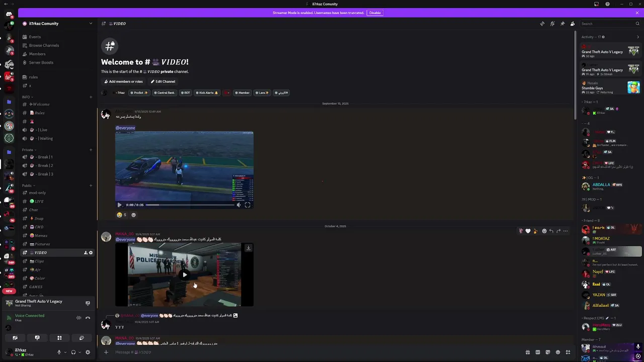Open more message options ellipsis
The height and width of the screenshot is (362, 644).
click(566, 231)
